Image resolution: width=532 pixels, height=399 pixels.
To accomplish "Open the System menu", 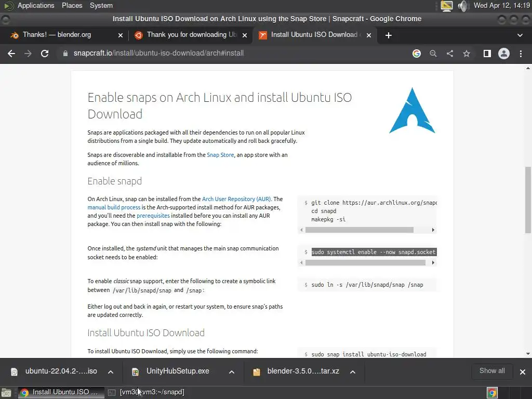I will [x=101, y=5].
